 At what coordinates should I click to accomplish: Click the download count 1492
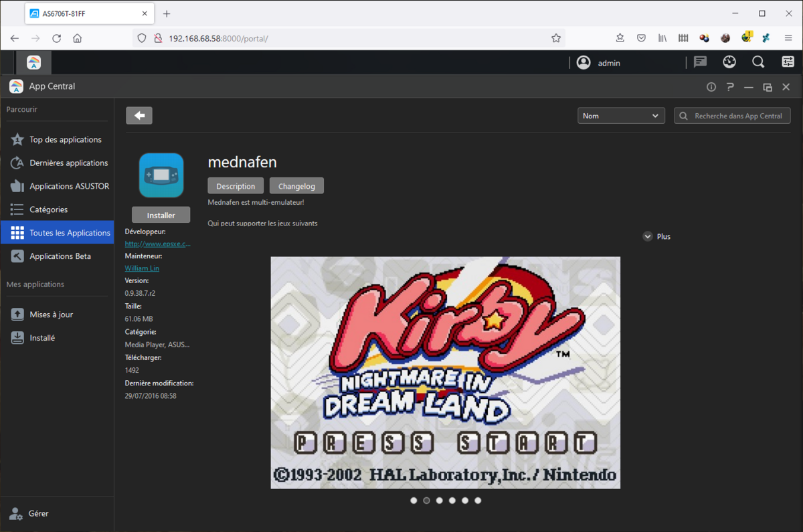tap(132, 370)
